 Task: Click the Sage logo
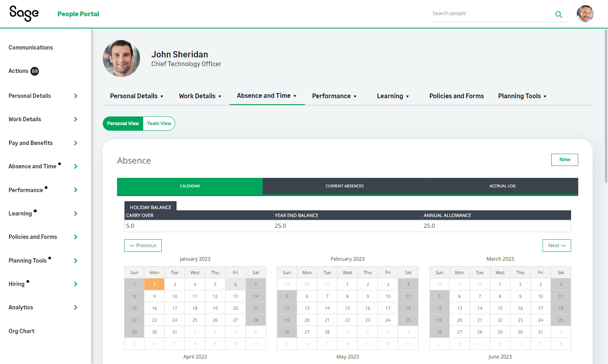(x=24, y=13)
